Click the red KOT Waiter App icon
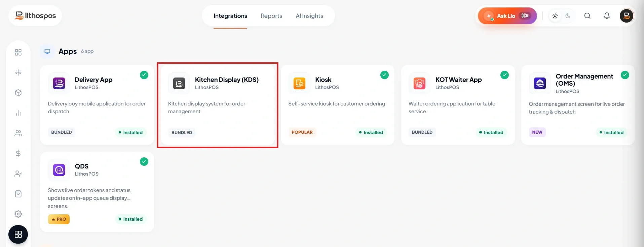Screen dimensions: 644x247 click(x=419, y=83)
